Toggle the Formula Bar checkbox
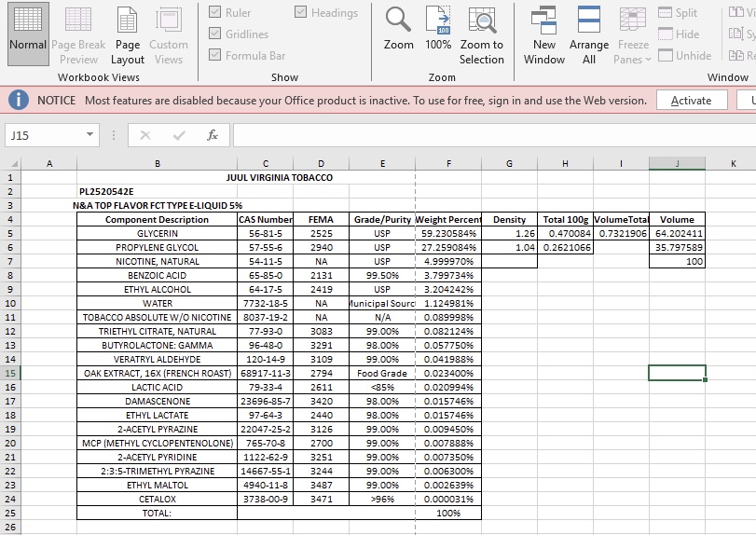The height and width of the screenshot is (535, 756). (x=215, y=55)
